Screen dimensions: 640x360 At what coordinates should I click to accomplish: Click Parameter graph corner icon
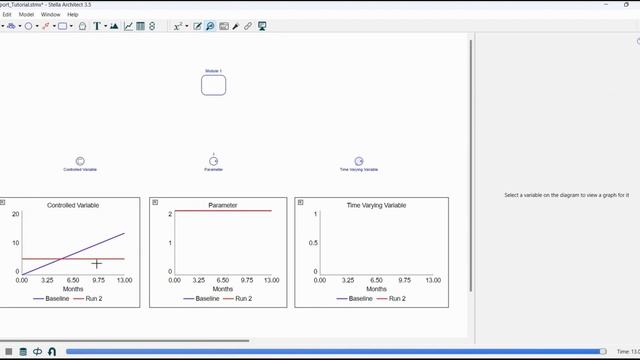[x=155, y=202]
